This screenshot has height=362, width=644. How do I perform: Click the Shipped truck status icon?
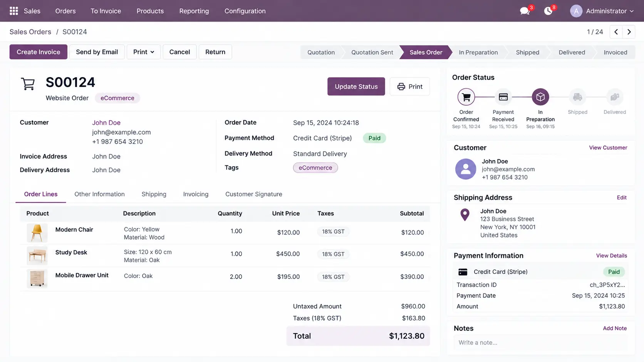point(577,97)
